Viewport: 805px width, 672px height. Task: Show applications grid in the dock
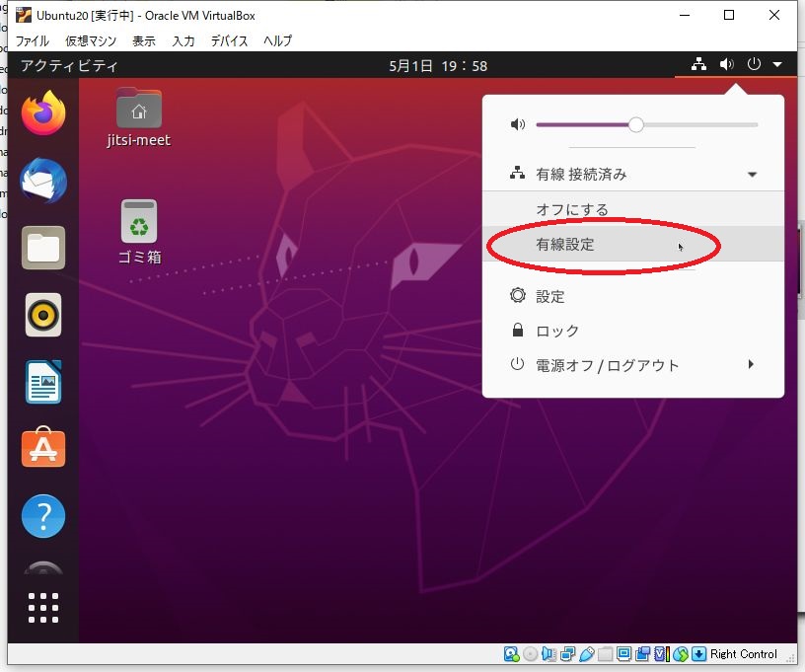click(43, 608)
